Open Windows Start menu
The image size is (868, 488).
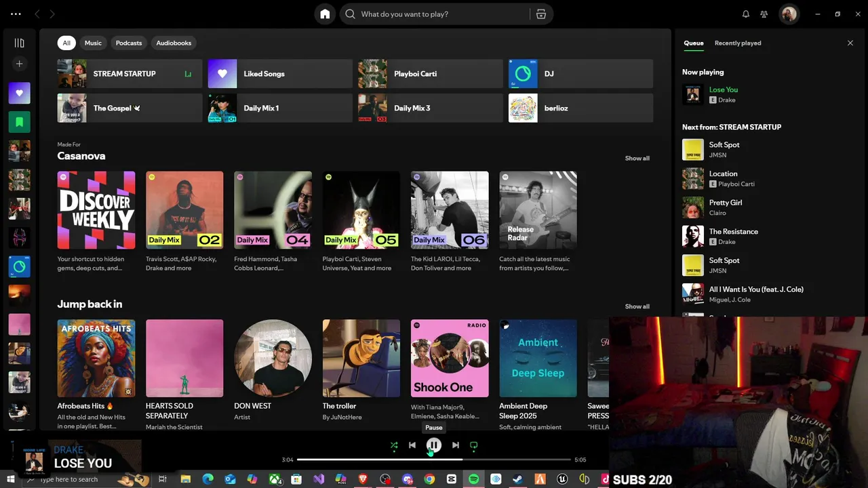11,479
